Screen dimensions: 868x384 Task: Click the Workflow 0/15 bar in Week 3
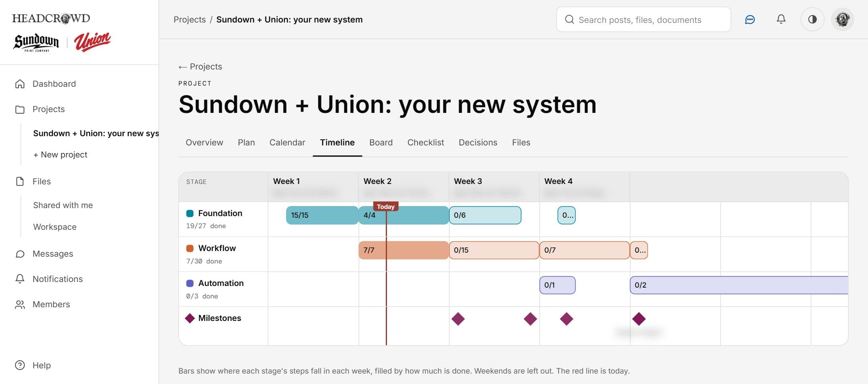coord(494,250)
